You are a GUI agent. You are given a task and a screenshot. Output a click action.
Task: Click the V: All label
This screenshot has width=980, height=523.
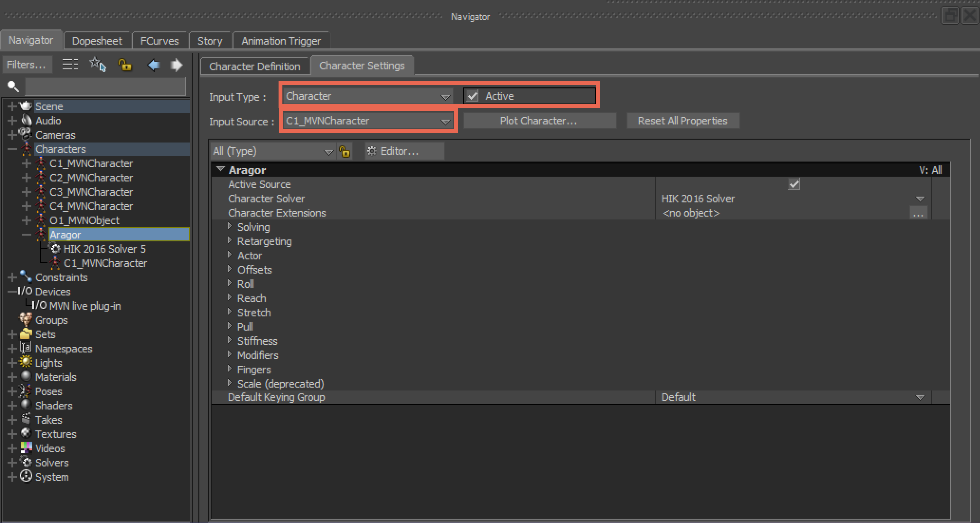930,170
